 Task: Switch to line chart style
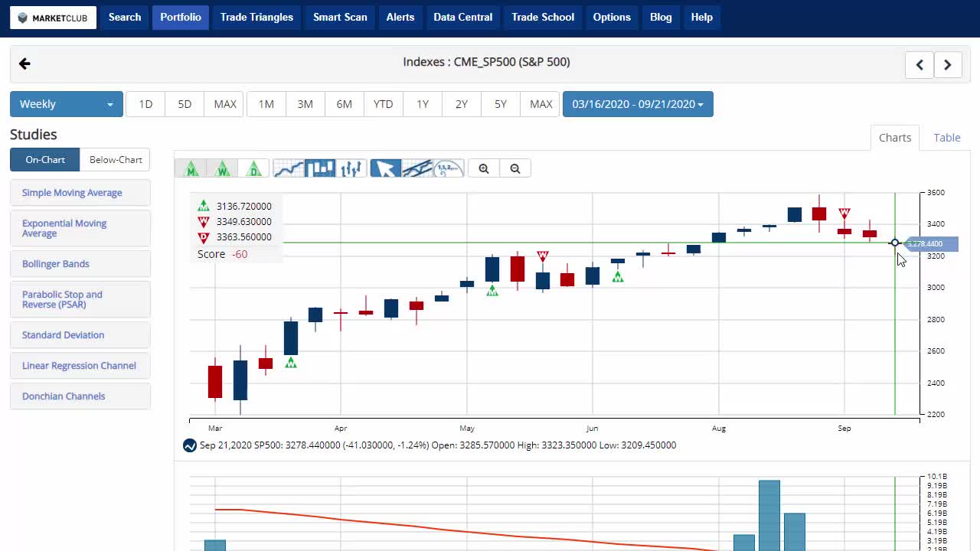coord(289,168)
